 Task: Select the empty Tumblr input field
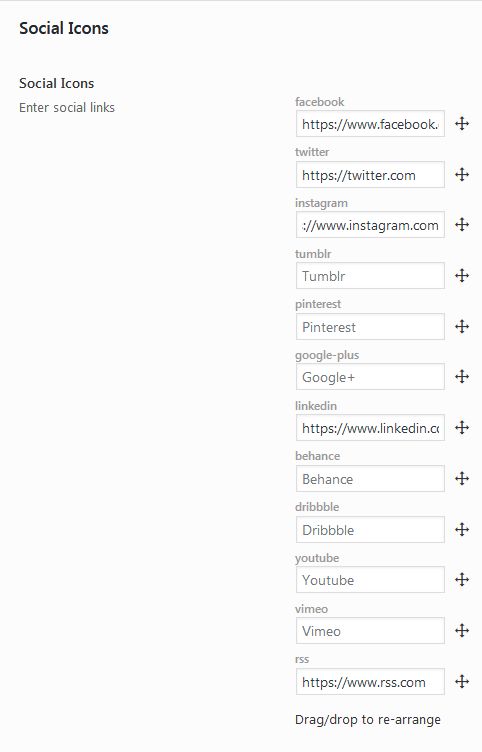(370, 276)
